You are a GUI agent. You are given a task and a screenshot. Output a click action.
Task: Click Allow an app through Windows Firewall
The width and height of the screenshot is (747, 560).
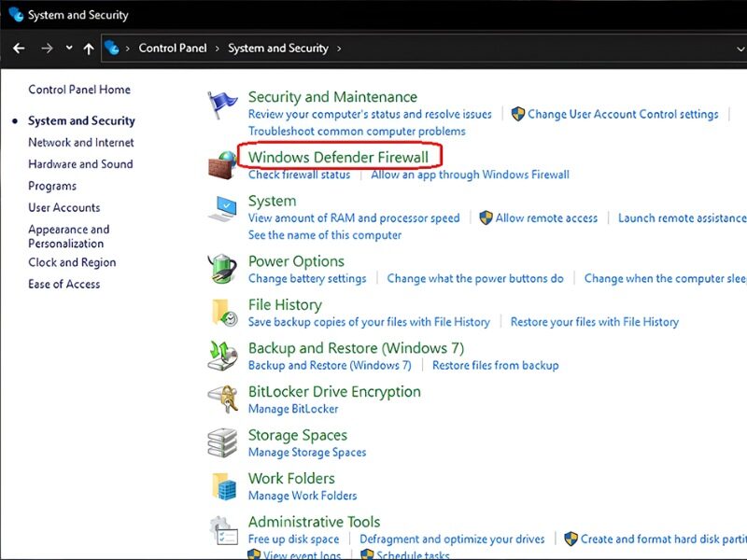pos(470,175)
